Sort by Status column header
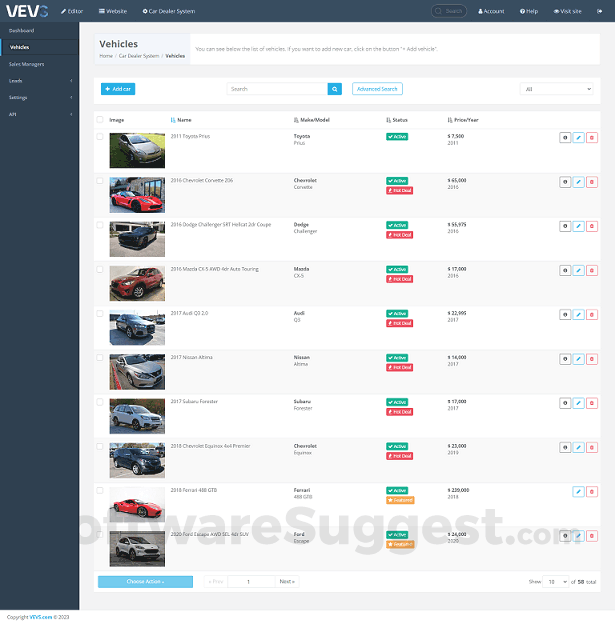This screenshot has width=615, height=624. (397, 120)
